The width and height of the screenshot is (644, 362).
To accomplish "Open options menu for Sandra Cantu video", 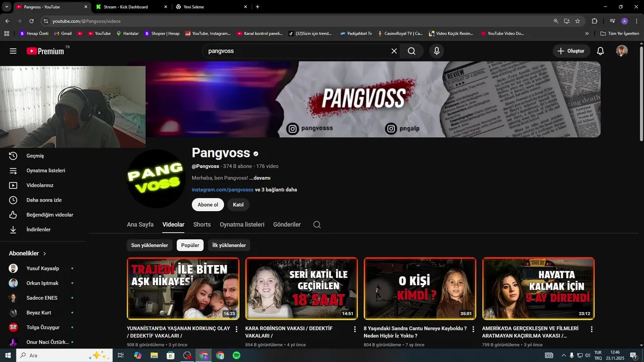I will [x=473, y=329].
